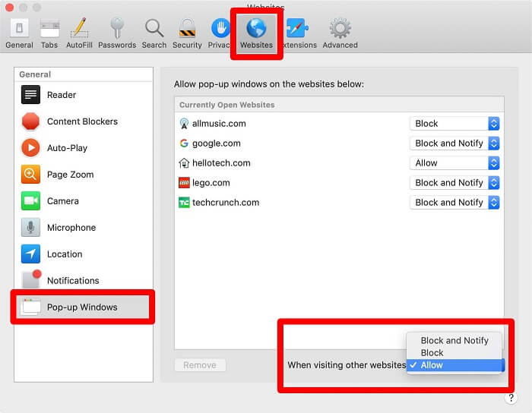Click the Page Zoom magnifier icon
The height and width of the screenshot is (413, 532).
[30, 174]
